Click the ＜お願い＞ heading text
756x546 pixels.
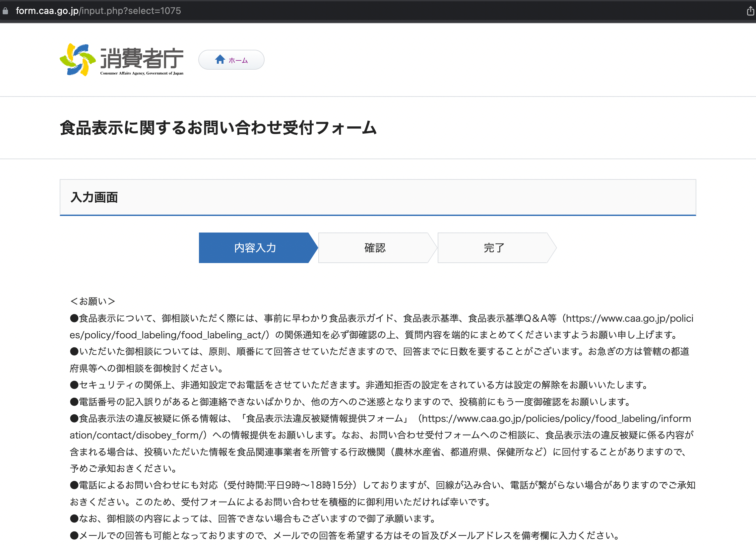[92, 301]
